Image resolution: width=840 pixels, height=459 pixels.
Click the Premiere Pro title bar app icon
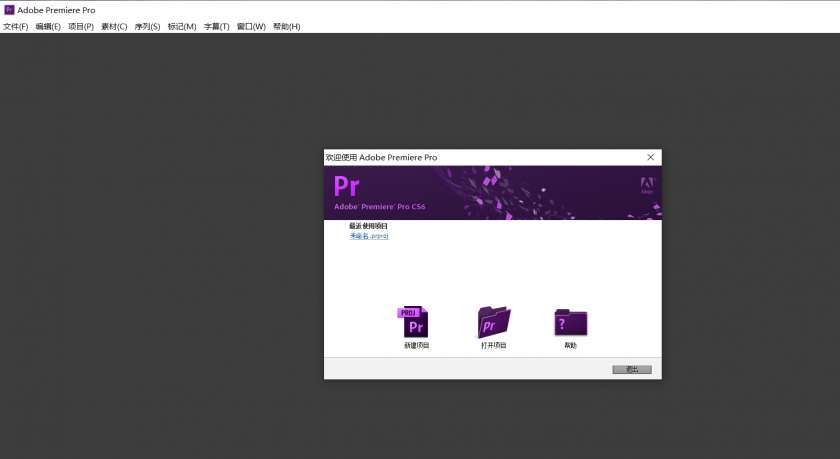9,10
